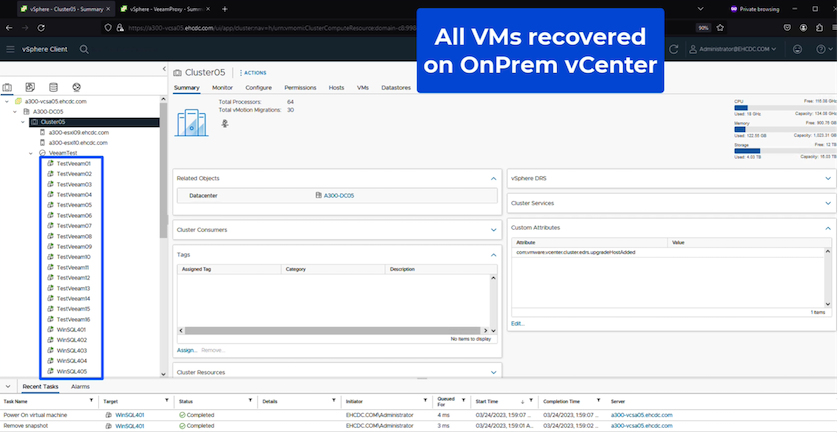Switch to the Datastores tab
This screenshot has width=840, height=434.
(x=396, y=88)
